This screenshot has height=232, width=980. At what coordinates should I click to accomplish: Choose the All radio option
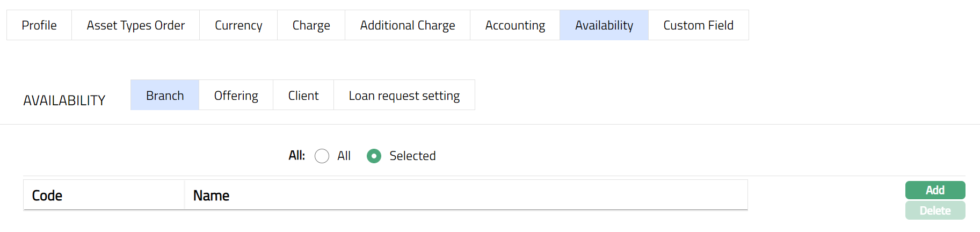[322, 156]
